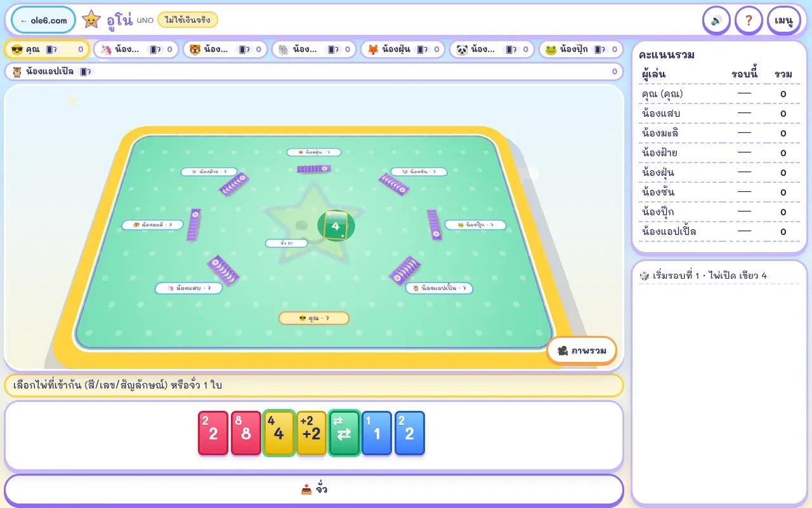Viewport: 812px width, 508px height.
Task: Select the คุณ player chip with sunglasses emoji
Action: pos(47,50)
